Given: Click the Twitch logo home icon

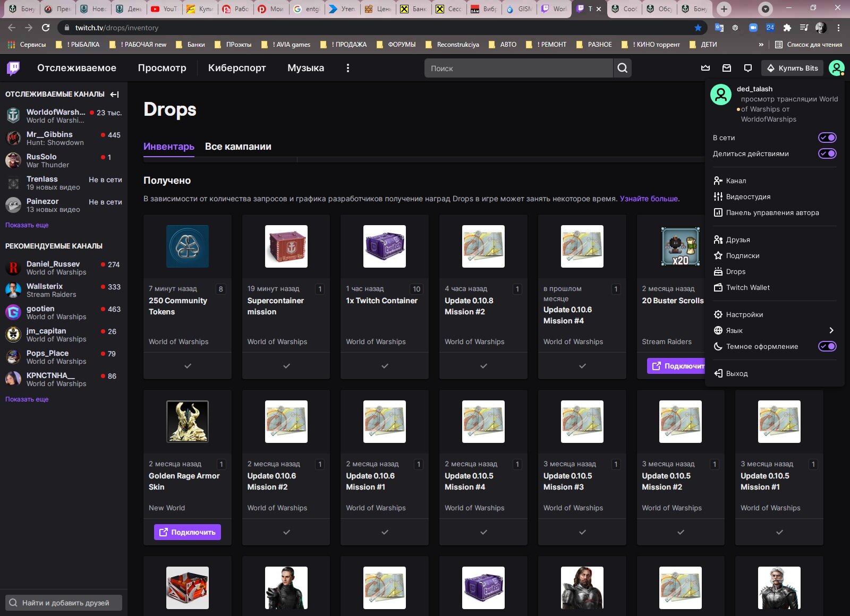Looking at the screenshot, I should click(13, 68).
